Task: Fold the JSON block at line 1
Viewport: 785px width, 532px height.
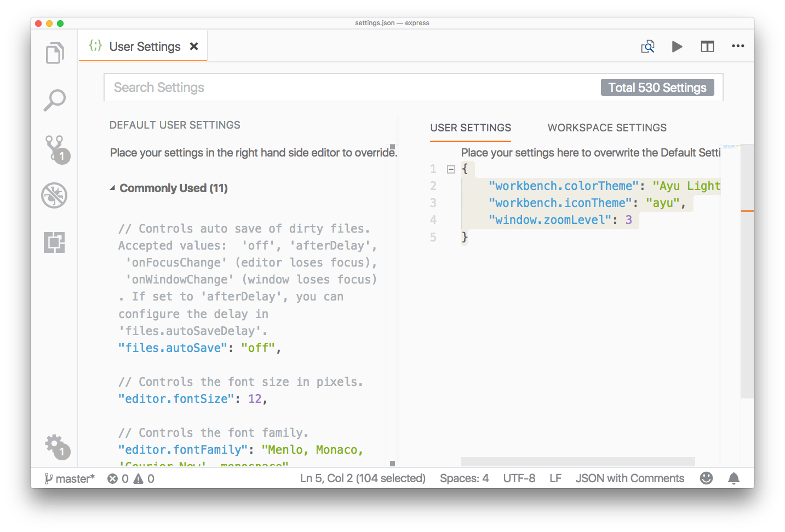Action: 451,169
